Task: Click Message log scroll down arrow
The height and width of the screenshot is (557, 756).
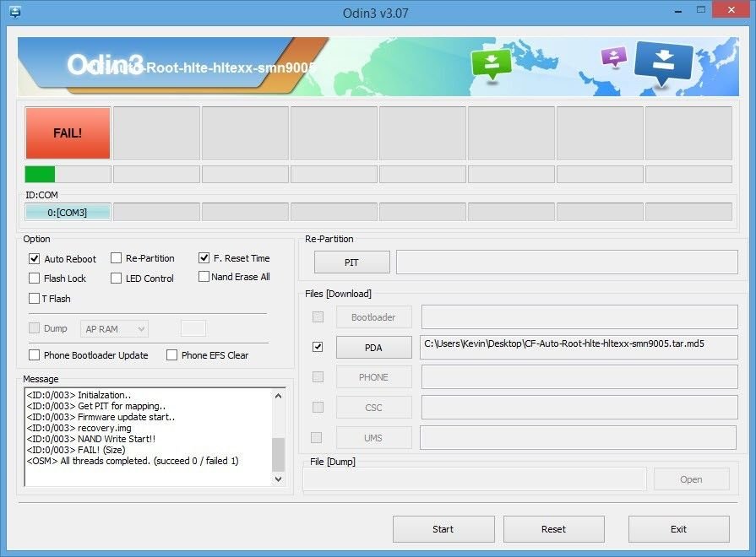Action: (x=278, y=479)
